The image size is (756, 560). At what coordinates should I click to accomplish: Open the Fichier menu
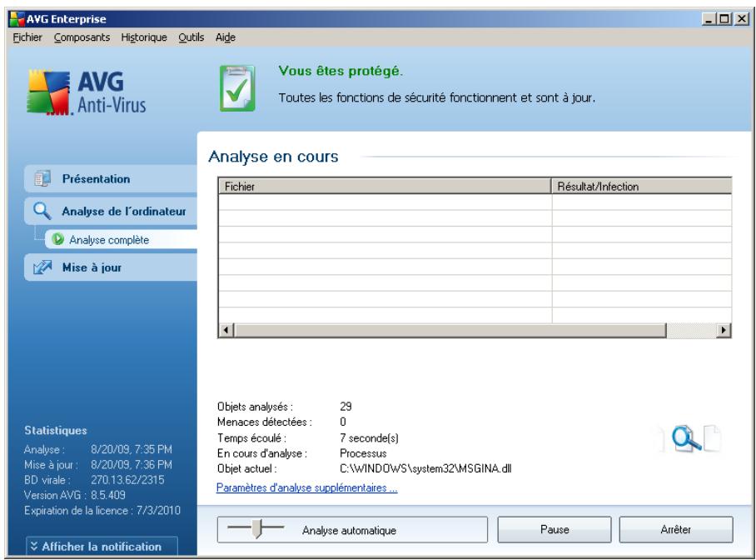27,37
